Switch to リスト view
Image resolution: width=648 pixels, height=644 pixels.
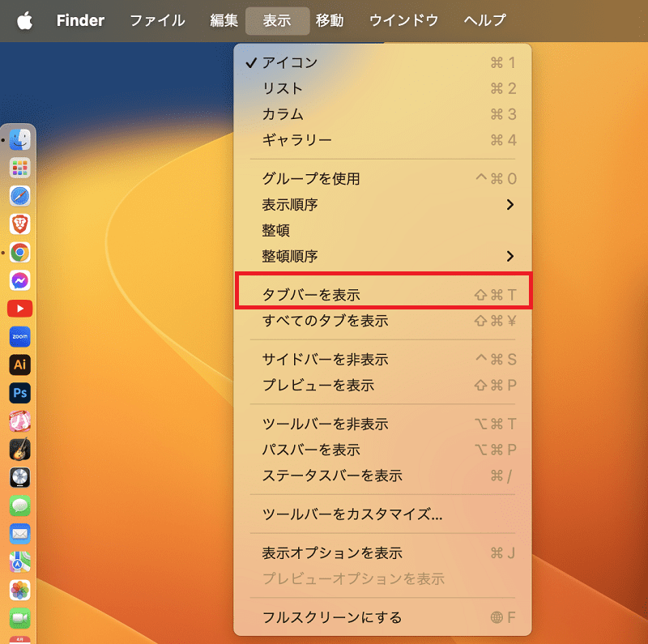pyautogui.click(x=382, y=88)
